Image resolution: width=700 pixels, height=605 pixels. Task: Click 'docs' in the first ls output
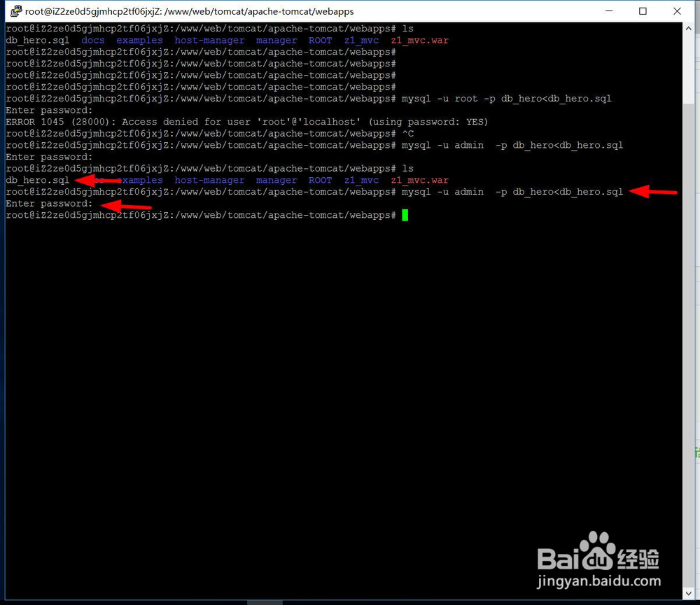93,40
